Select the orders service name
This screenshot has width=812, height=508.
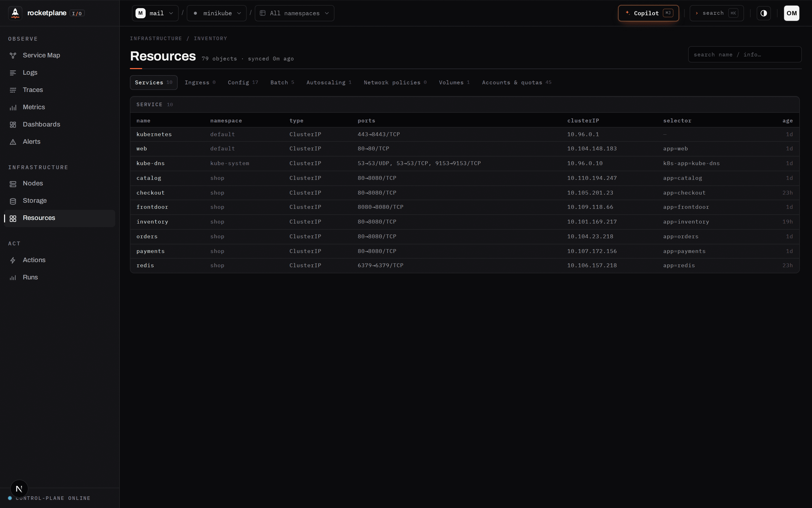coord(147,236)
